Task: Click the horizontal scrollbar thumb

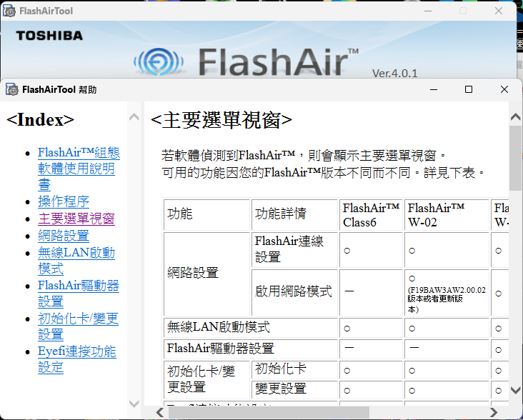Action: (x=269, y=412)
